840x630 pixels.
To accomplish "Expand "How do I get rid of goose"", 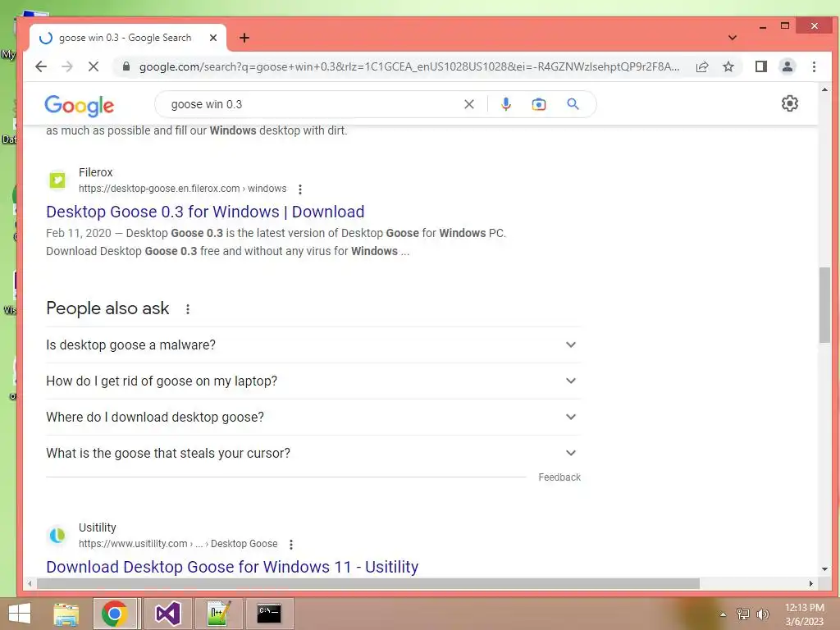I will (313, 381).
